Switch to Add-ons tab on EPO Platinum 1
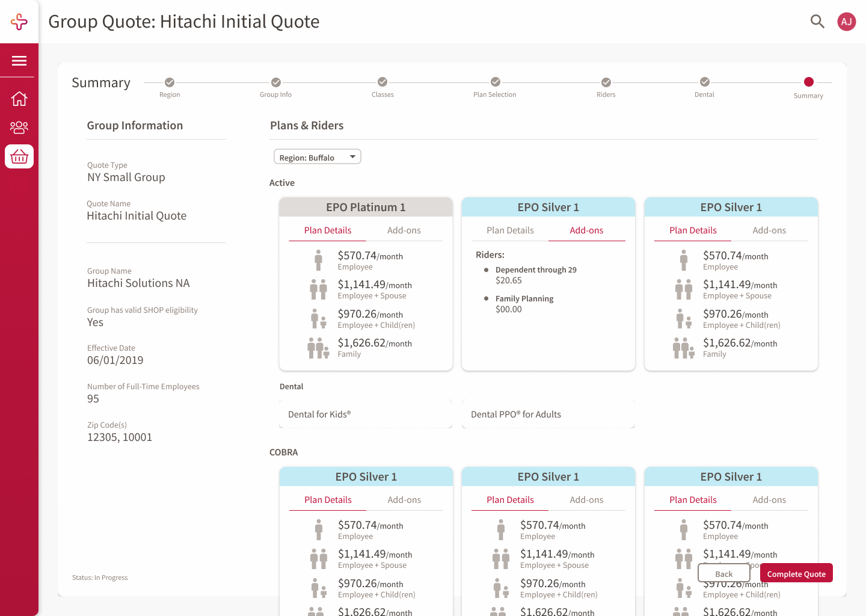 pyautogui.click(x=404, y=230)
